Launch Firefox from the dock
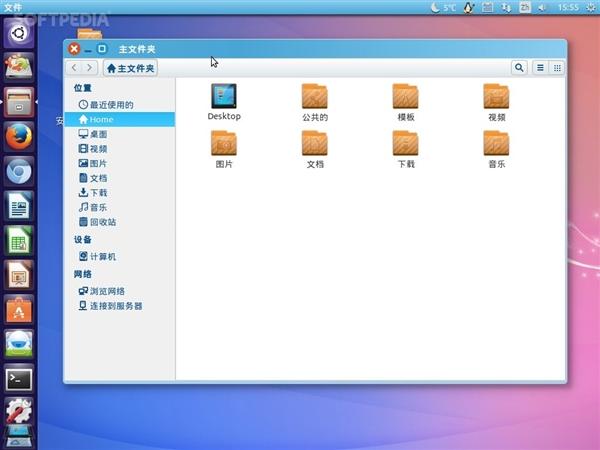Viewport: 600px width, 450px height. click(x=19, y=136)
